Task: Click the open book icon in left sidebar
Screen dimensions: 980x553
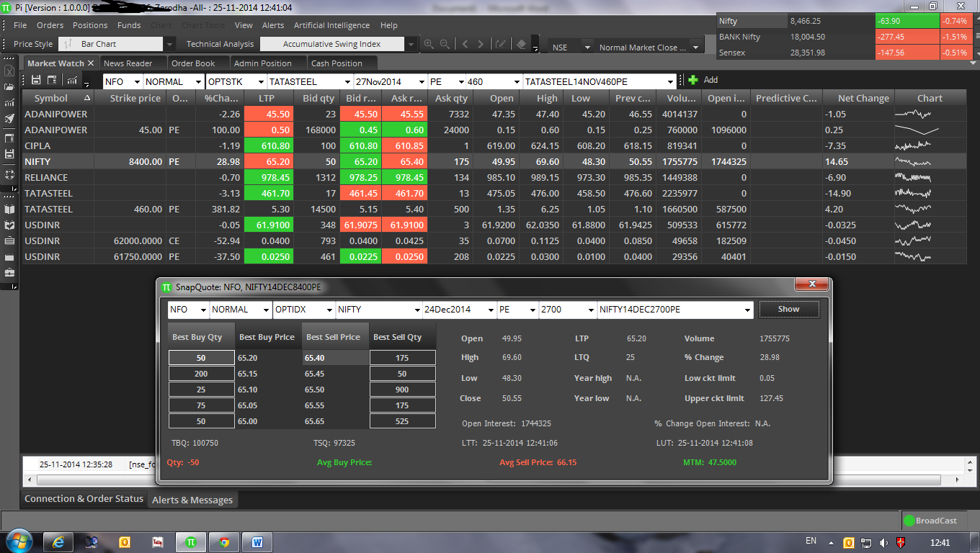Action: pyautogui.click(x=9, y=209)
